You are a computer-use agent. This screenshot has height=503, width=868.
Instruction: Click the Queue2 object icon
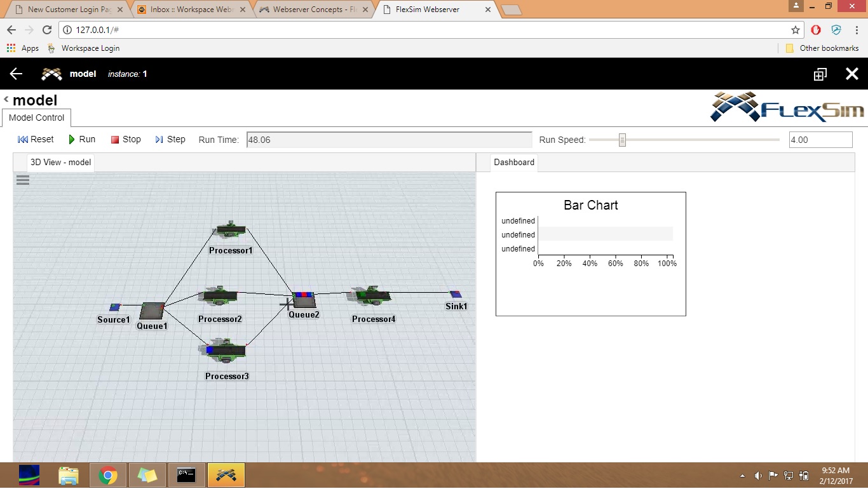click(x=304, y=299)
